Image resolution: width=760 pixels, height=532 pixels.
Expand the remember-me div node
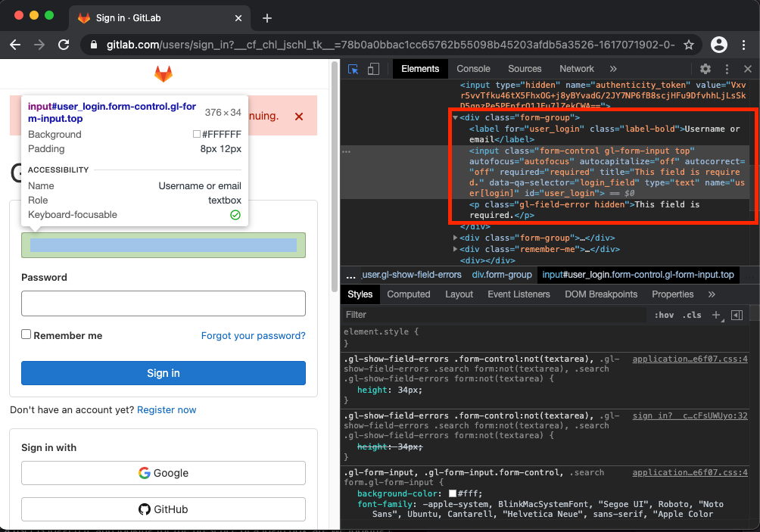click(456, 249)
